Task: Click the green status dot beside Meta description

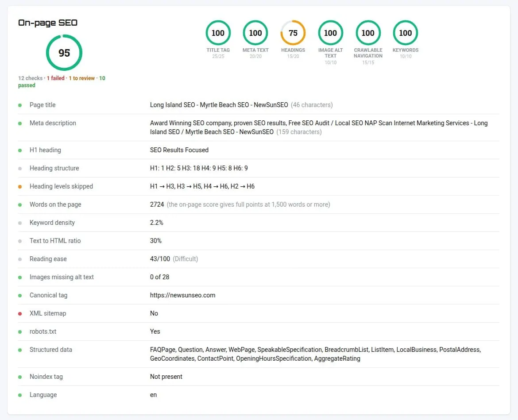Action: pyautogui.click(x=20, y=123)
